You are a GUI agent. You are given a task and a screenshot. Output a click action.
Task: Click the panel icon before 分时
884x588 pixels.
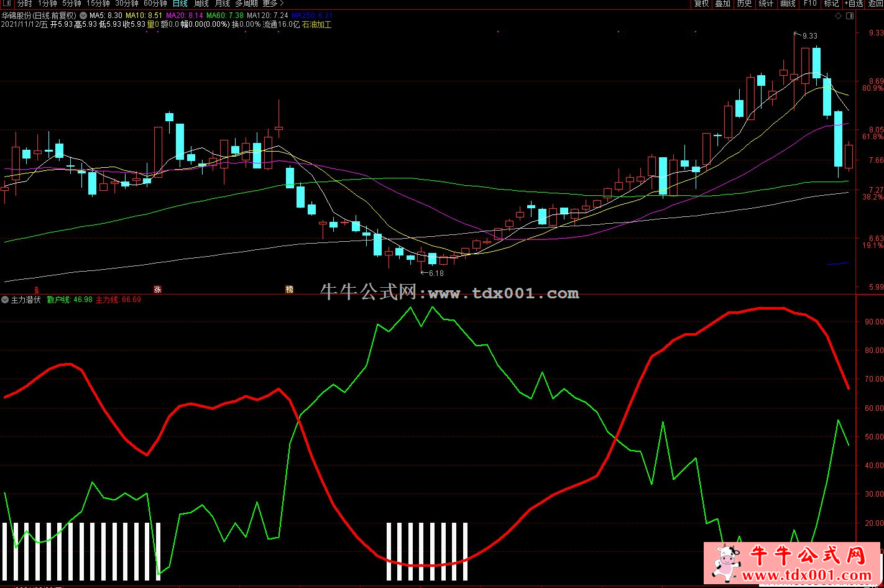6,4
